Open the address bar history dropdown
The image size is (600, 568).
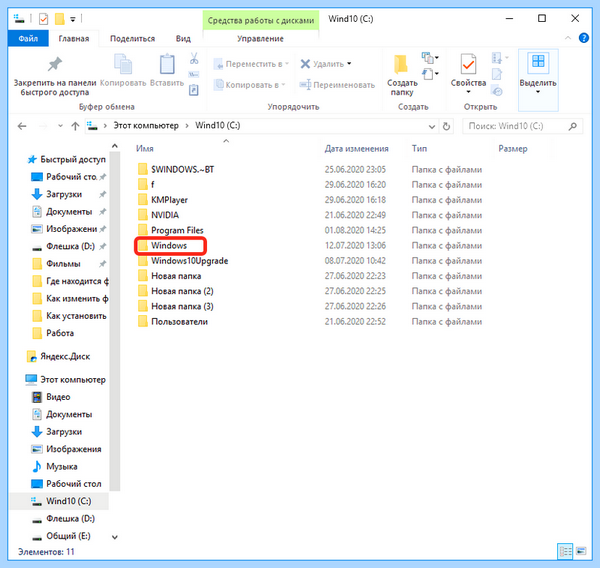(x=432, y=126)
